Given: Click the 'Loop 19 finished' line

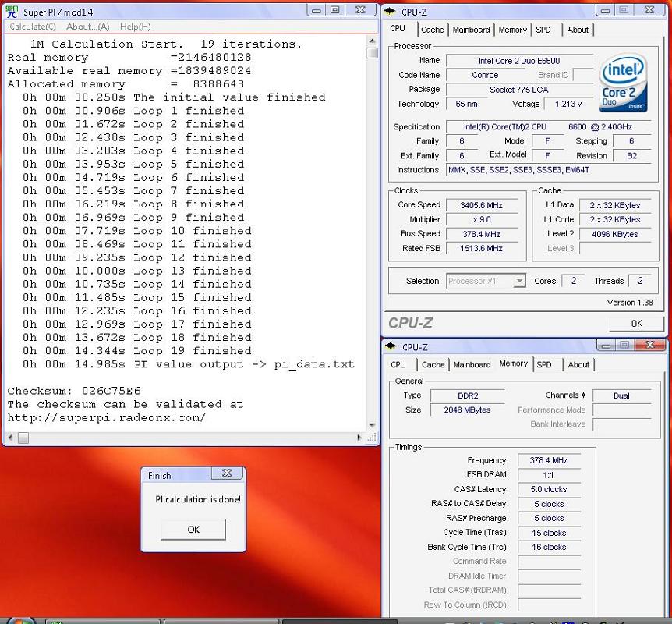Looking at the screenshot, I should point(137,351).
